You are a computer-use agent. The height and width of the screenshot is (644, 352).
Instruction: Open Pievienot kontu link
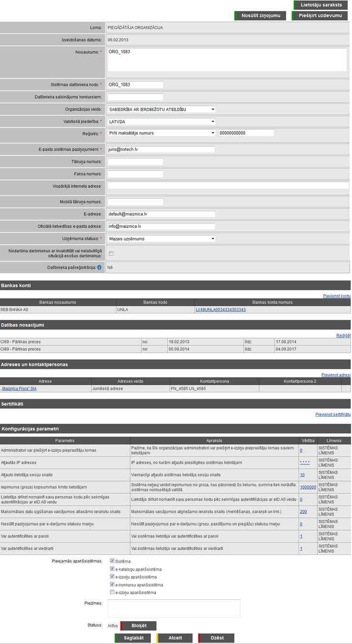coord(336,296)
